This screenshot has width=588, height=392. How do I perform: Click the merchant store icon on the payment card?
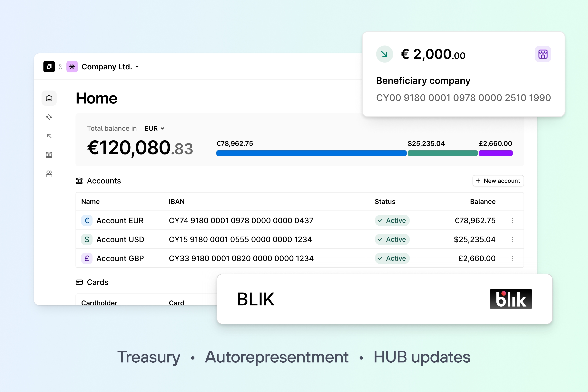coord(543,54)
